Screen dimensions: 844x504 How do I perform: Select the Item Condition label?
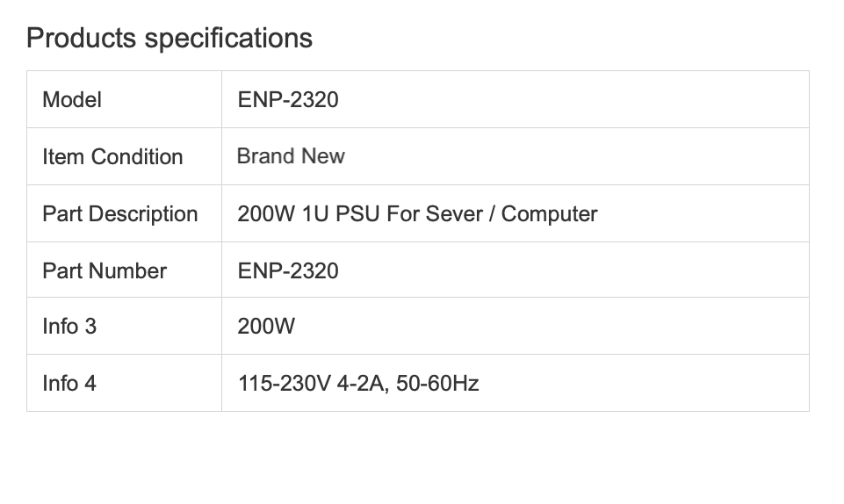click(112, 157)
